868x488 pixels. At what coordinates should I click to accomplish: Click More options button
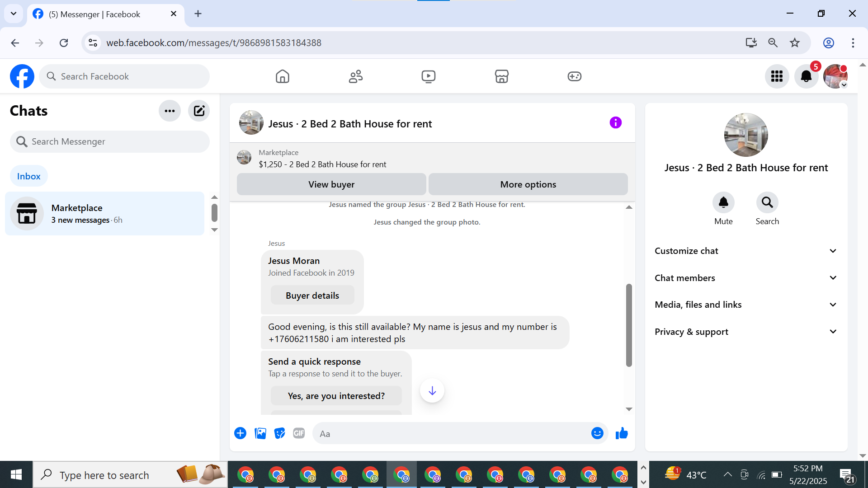click(528, 184)
